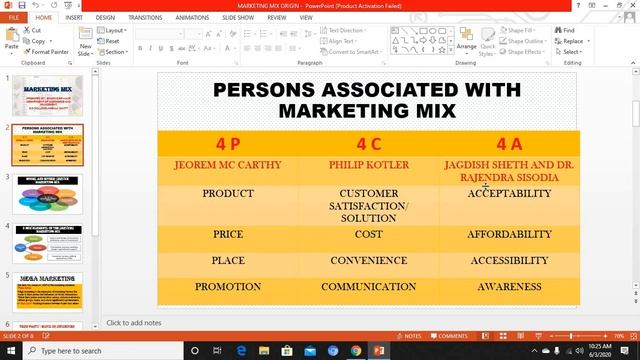Click the Paste clipboard icon

click(11, 35)
